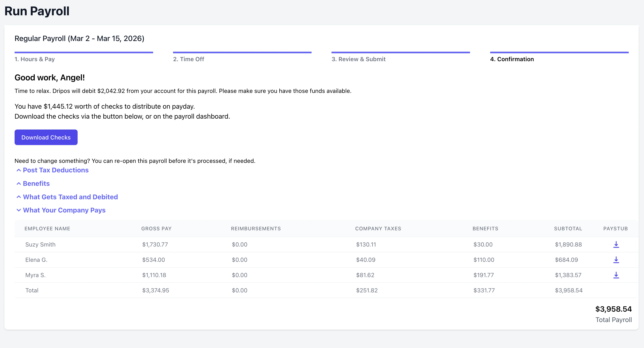Screen dimensions: 644x348
Task: Go to Time Off step
Action: coord(189,59)
